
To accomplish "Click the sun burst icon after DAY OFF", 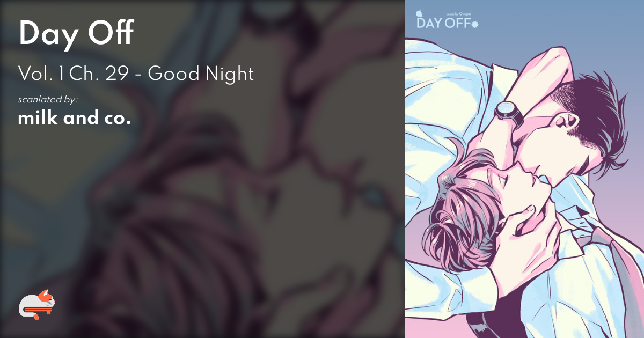I will click(474, 24).
